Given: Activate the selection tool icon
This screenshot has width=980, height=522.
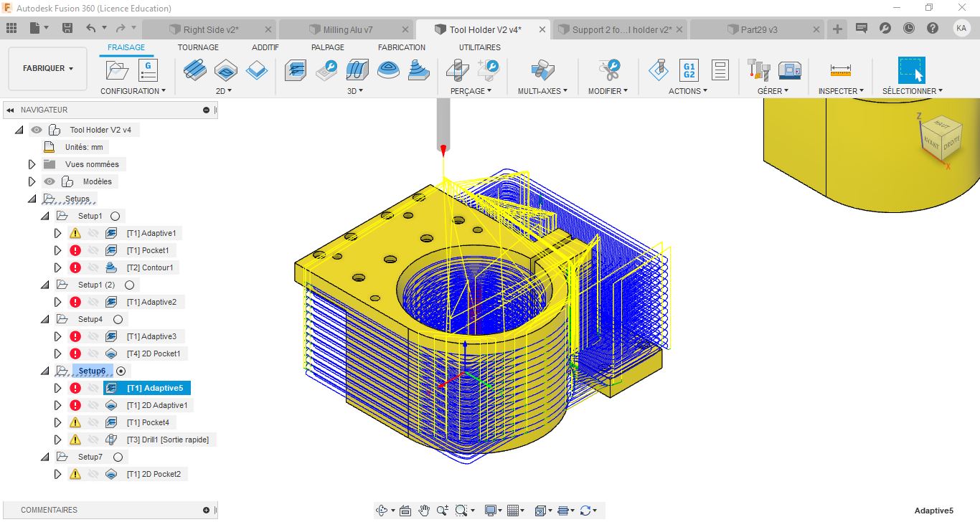Looking at the screenshot, I should [x=912, y=70].
